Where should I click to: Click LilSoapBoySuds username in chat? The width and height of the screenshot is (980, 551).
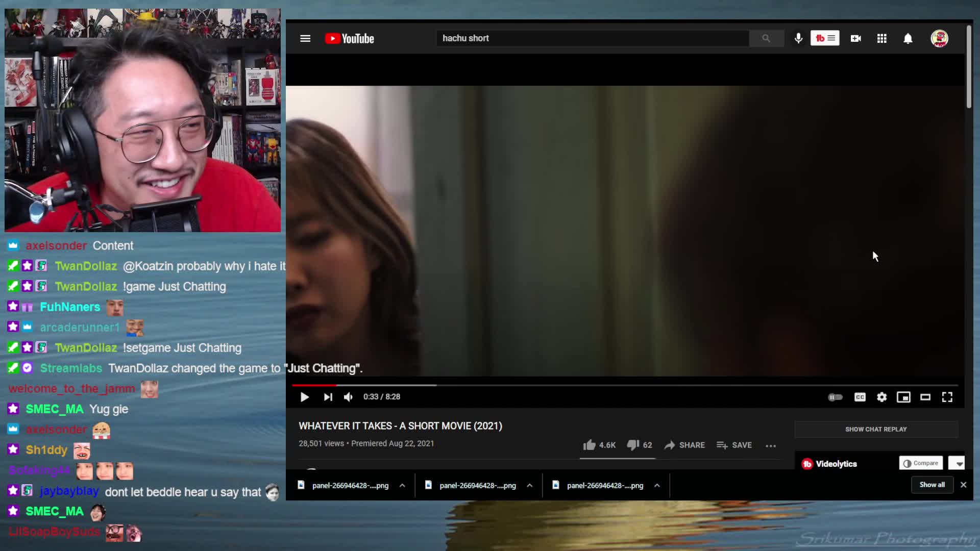[55, 532]
